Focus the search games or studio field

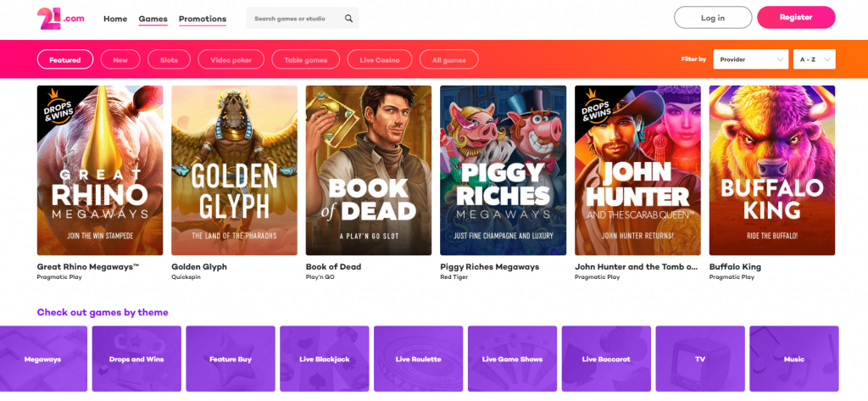pos(303,19)
